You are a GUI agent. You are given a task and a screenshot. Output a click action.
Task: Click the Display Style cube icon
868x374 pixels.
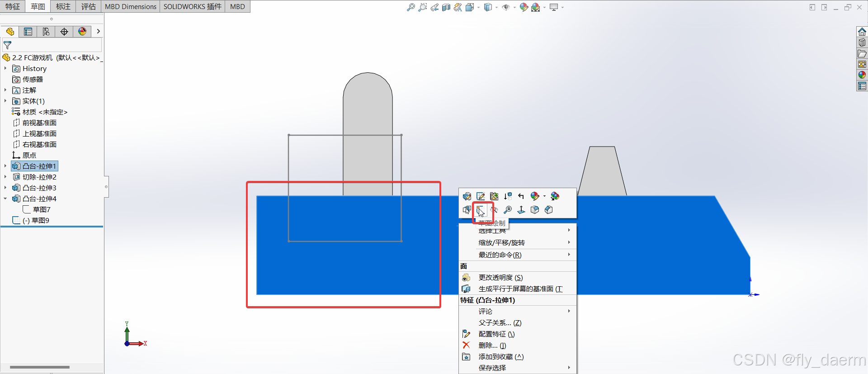click(x=488, y=7)
